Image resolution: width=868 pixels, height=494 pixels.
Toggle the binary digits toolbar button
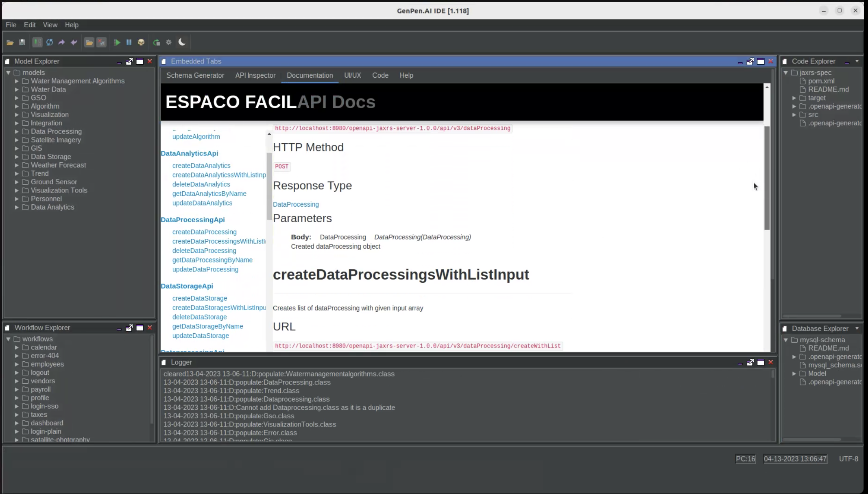click(x=37, y=42)
